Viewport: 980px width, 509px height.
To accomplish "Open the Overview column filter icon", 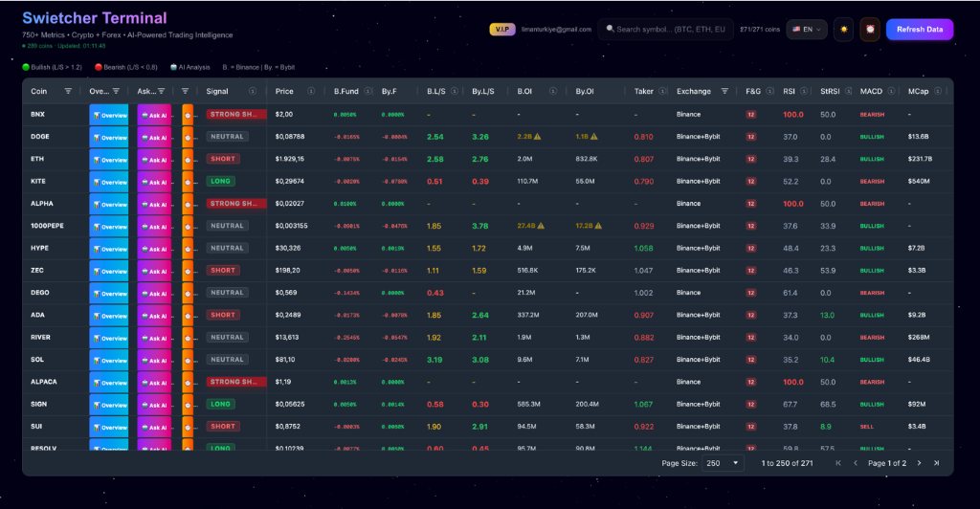I will pos(116,91).
